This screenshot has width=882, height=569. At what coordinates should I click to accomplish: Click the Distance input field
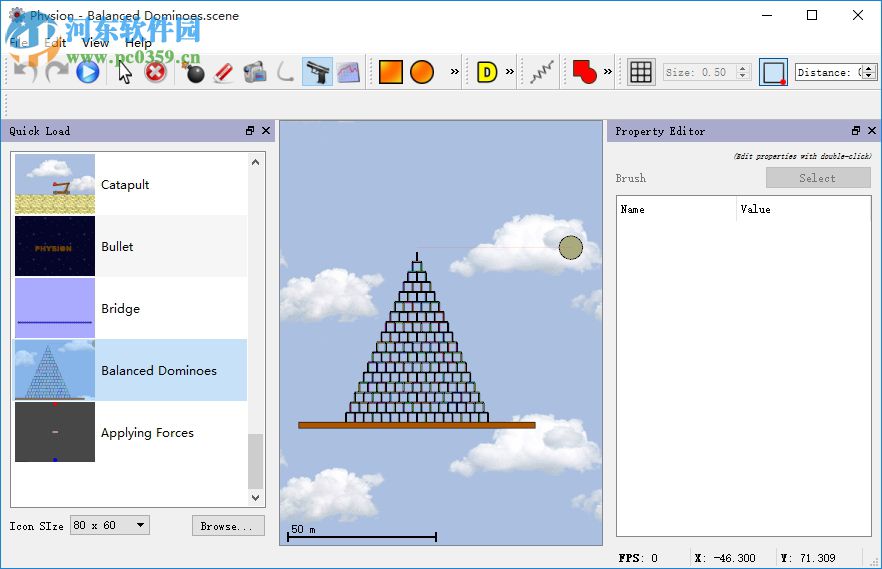(x=829, y=72)
